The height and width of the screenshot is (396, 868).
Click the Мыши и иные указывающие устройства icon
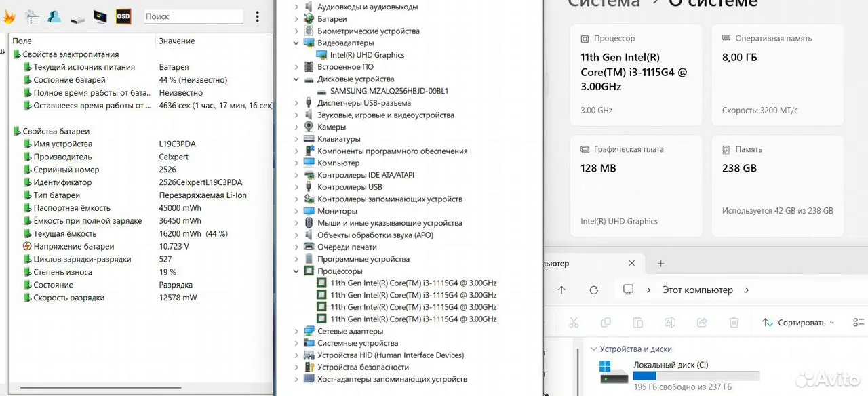(x=309, y=223)
